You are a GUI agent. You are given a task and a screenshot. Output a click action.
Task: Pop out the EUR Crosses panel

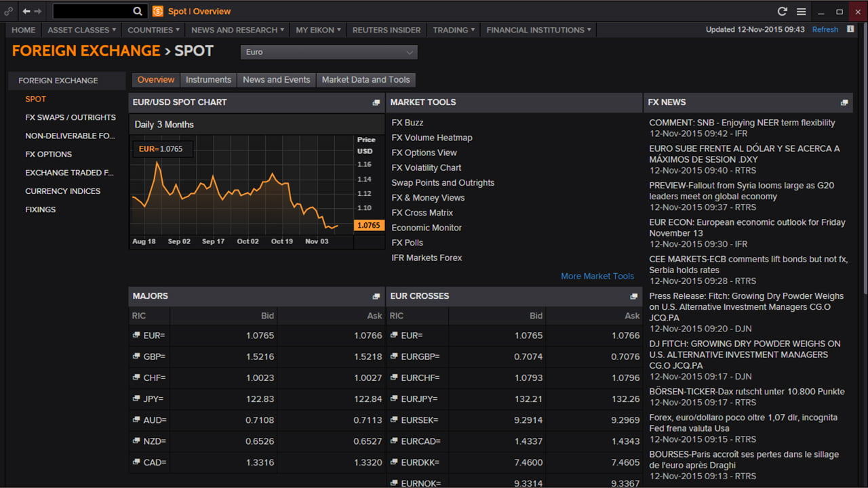(633, 296)
